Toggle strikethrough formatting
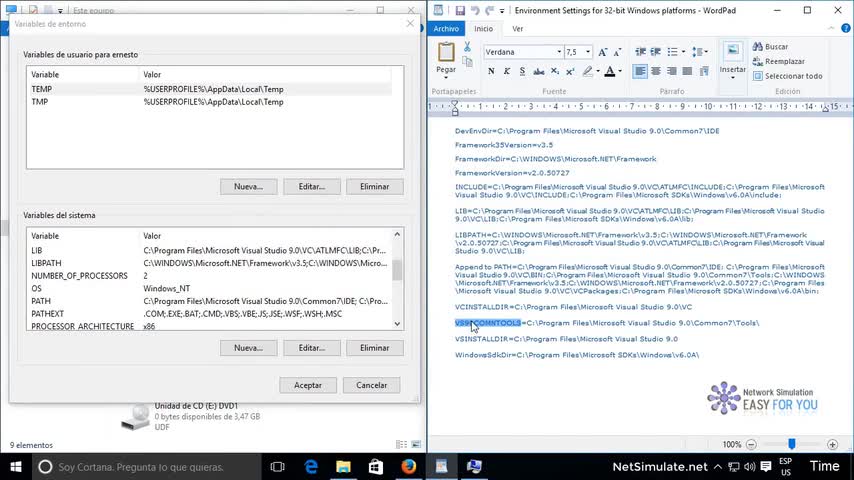 point(539,71)
